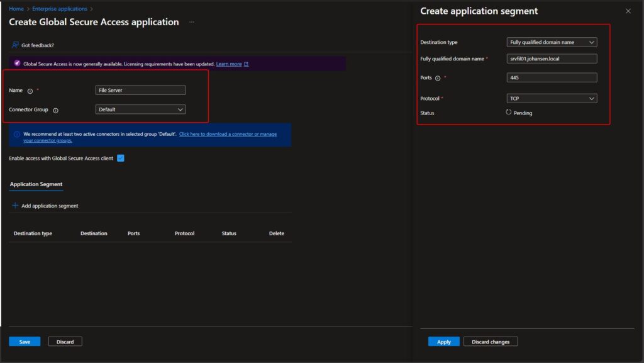Click the Delete column header
Screen dimensions: 644x363
[x=277, y=233]
